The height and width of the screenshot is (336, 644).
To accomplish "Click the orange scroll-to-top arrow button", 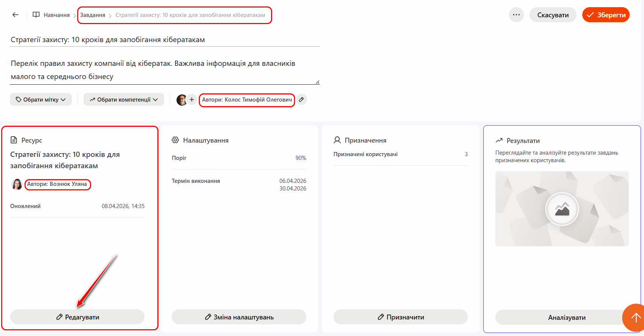I will click(x=635, y=318).
